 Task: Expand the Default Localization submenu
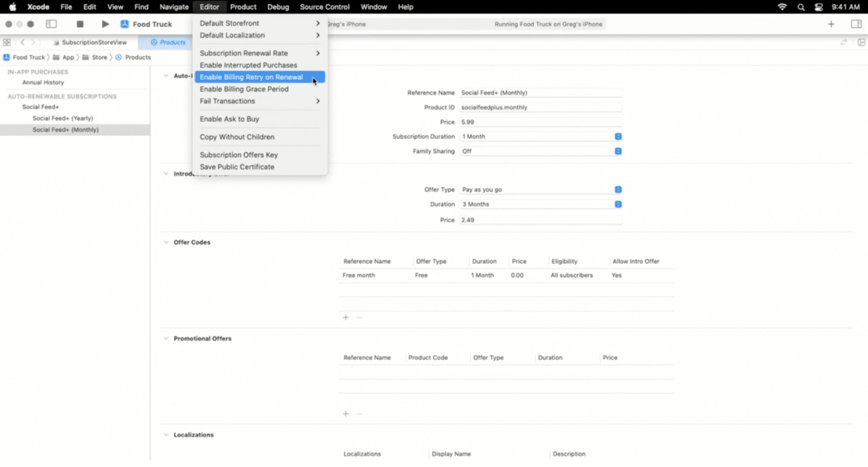[x=260, y=35]
